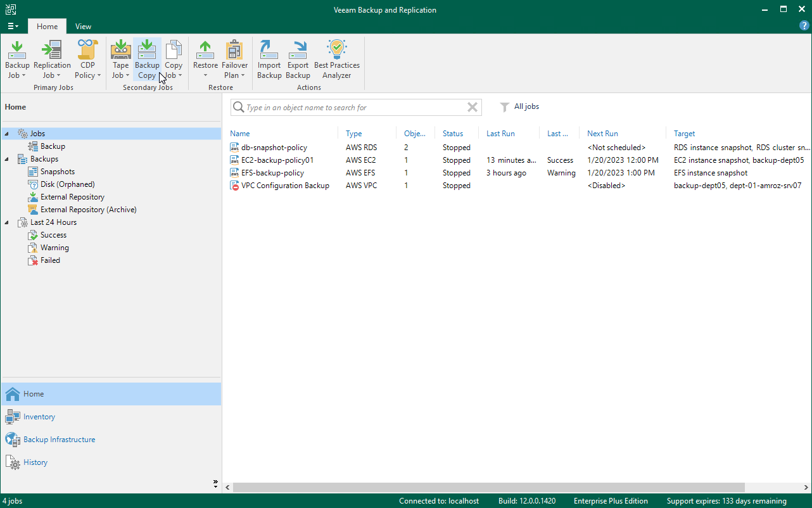Viewport: 812px width, 508px height.
Task: Open the Backup Infrastructure view
Action: [x=111, y=440]
